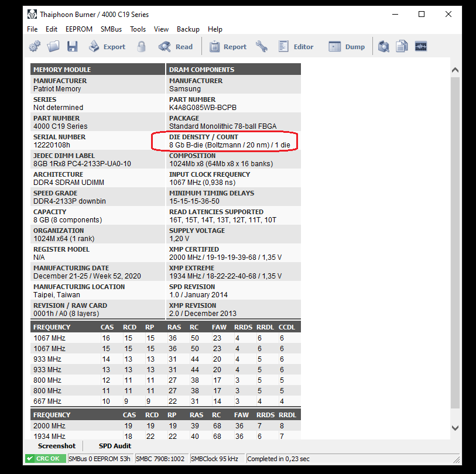Click serial number '12220108h'
Viewport: 476px width, 474px height.
[52, 145]
